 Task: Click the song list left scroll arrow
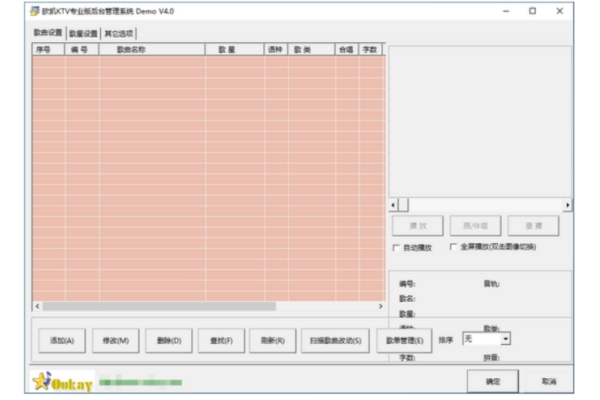pyautogui.click(x=36, y=306)
